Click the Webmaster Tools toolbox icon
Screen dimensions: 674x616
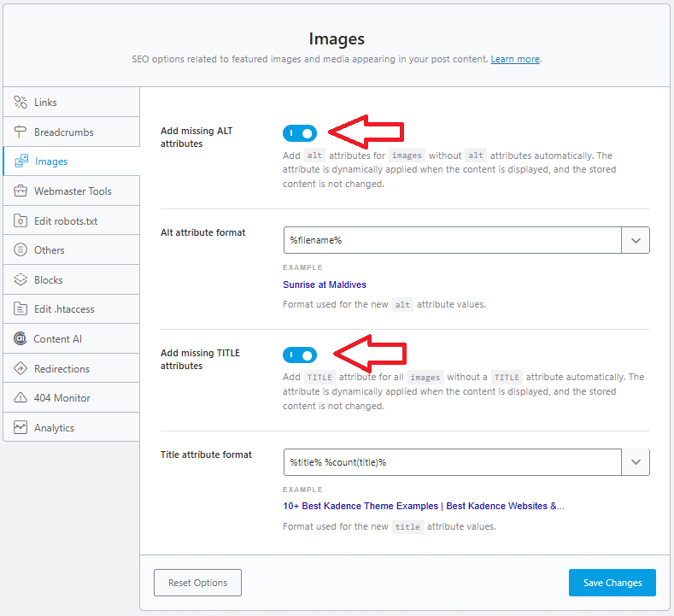[21, 191]
